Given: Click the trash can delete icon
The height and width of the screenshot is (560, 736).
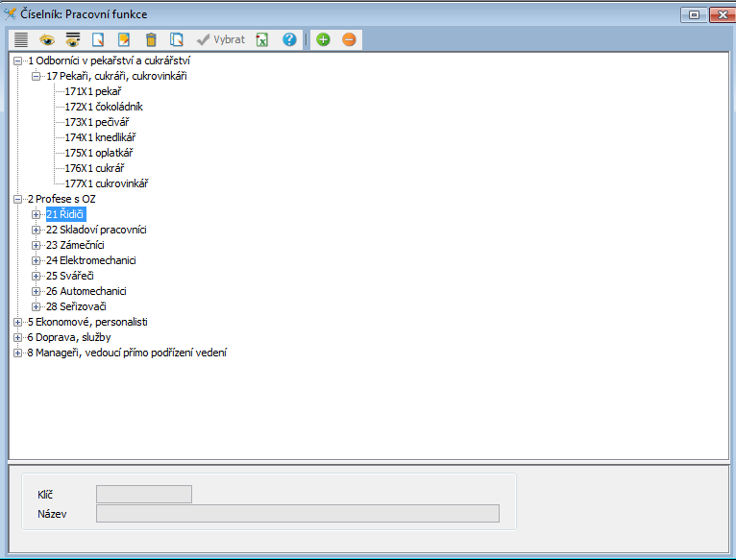Looking at the screenshot, I should 150,39.
